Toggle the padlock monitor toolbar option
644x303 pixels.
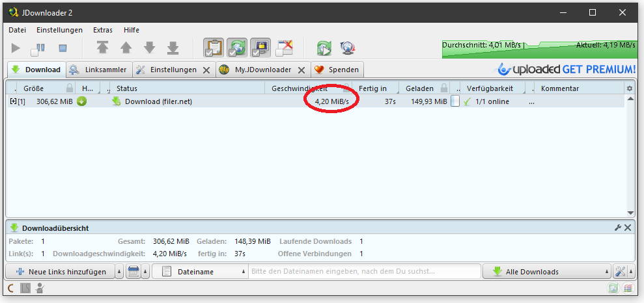[260, 48]
